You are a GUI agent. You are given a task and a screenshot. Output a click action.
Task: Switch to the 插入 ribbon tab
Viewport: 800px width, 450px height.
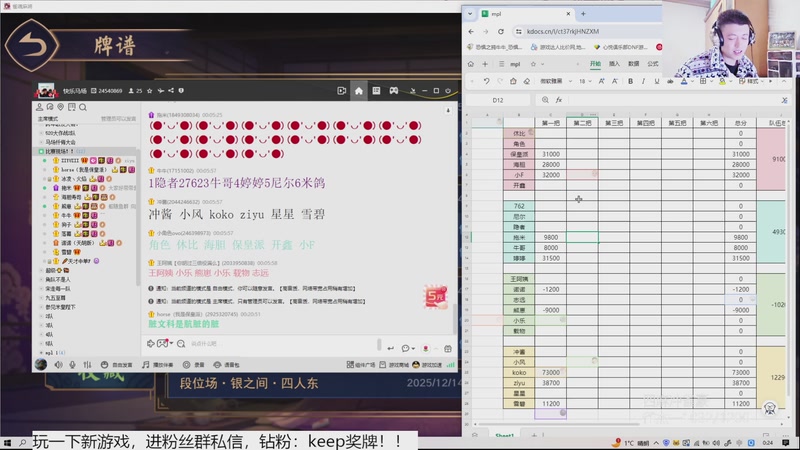tap(614, 64)
